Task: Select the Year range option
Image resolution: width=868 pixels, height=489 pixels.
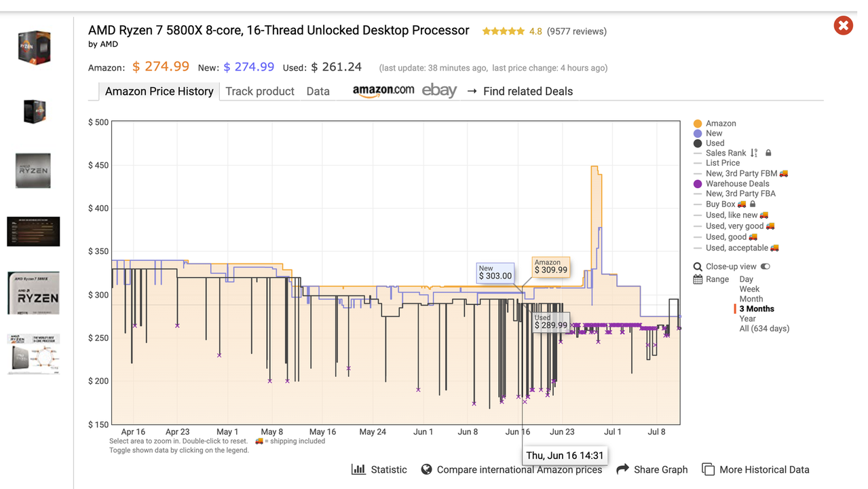Action: point(748,319)
